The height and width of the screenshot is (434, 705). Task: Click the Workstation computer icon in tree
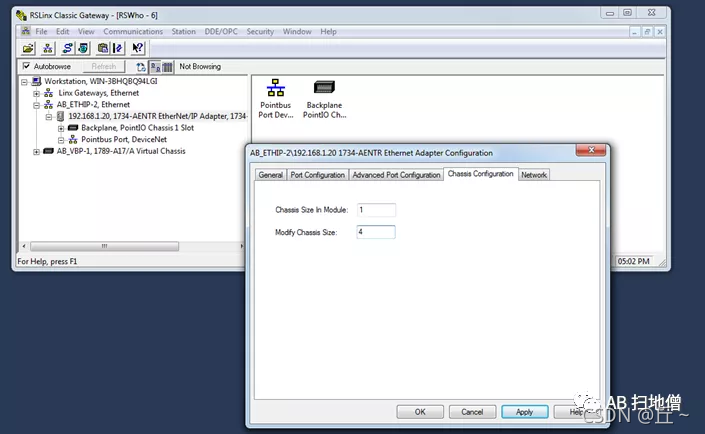coord(36,81)
